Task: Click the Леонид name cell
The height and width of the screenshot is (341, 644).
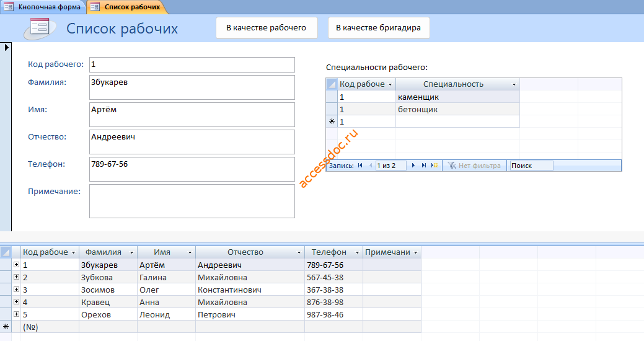Action: click(166, 315)
